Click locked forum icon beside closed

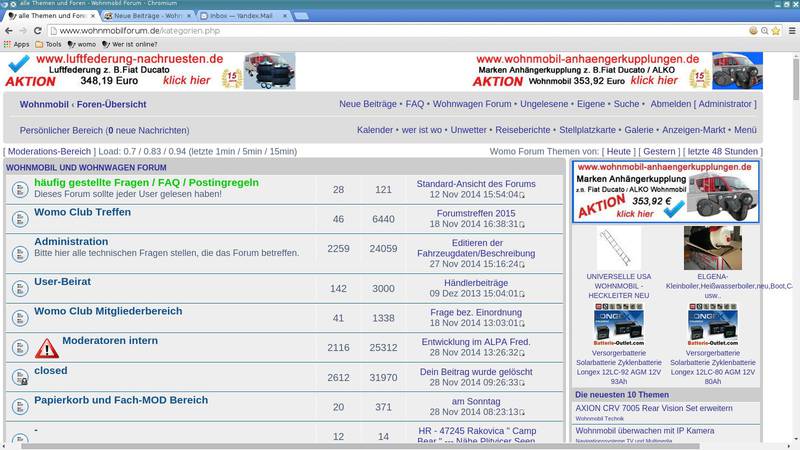click(x=20, y=377)
